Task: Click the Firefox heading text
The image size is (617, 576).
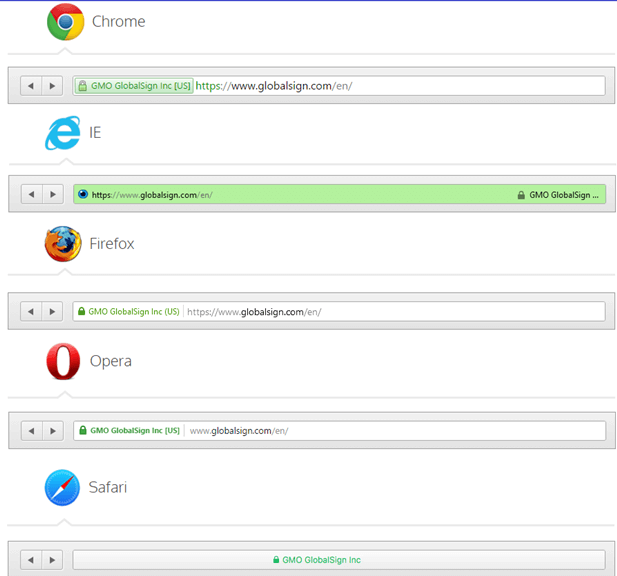Action: point(112,244)
